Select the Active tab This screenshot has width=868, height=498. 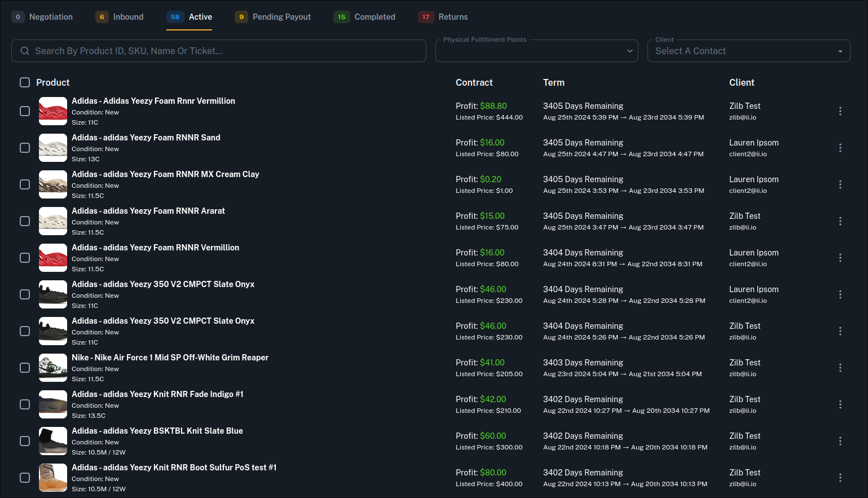click(190, 17)
